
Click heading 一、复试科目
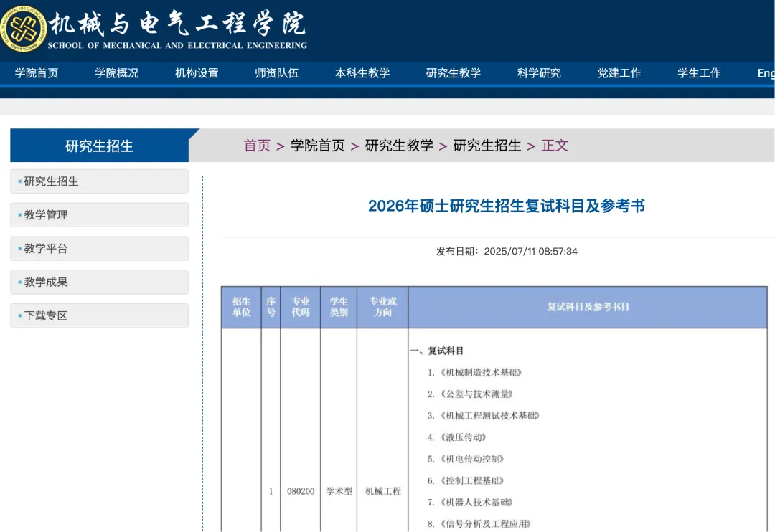click(437, 351)
